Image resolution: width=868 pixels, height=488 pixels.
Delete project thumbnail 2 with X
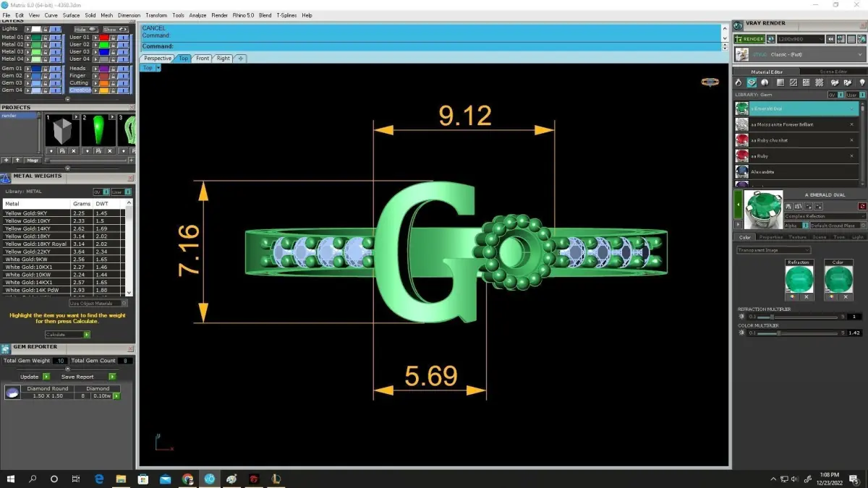[x=110, y=151]
